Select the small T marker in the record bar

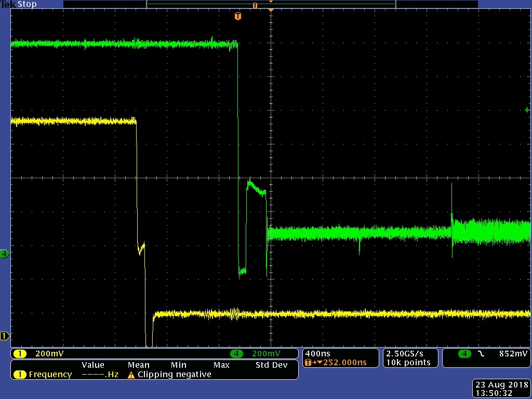255,5
